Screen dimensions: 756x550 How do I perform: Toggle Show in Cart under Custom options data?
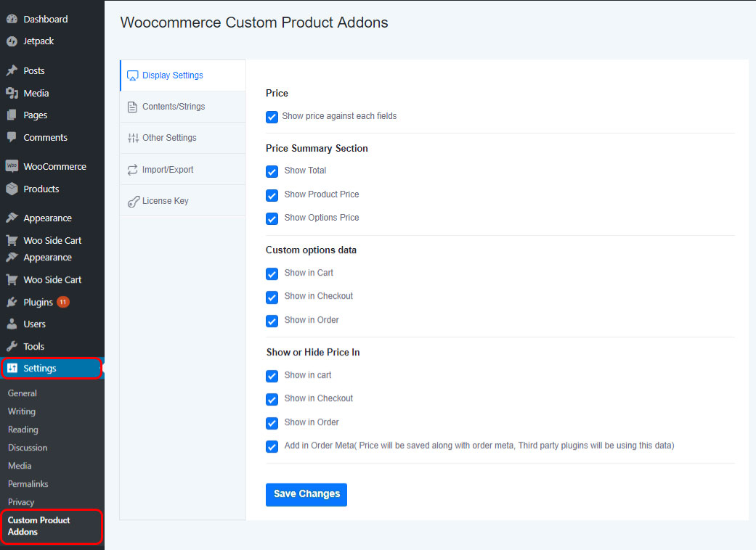[x=272, y=274]
